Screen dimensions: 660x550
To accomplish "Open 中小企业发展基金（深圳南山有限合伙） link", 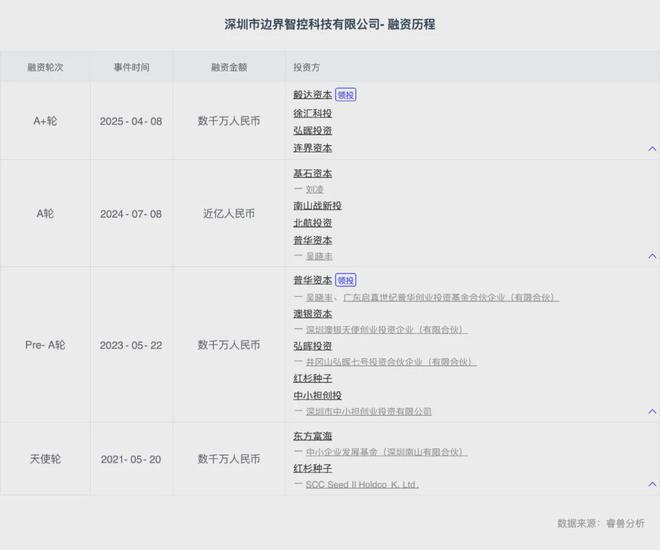I will point(386,452).
